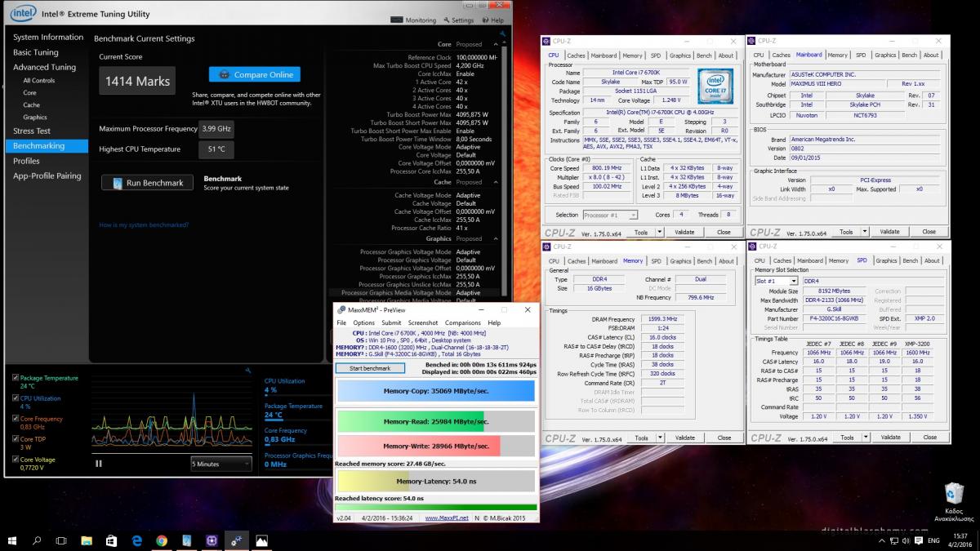The height and width of the screenshot is (551, 980).
Task: Open the Slot #1 memory slot dropdown
Action: coord(776,281)
